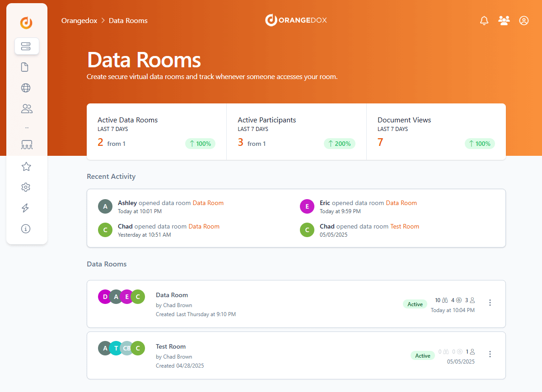
Task: Click the D avatar in Data Room row
Action: 104,297
